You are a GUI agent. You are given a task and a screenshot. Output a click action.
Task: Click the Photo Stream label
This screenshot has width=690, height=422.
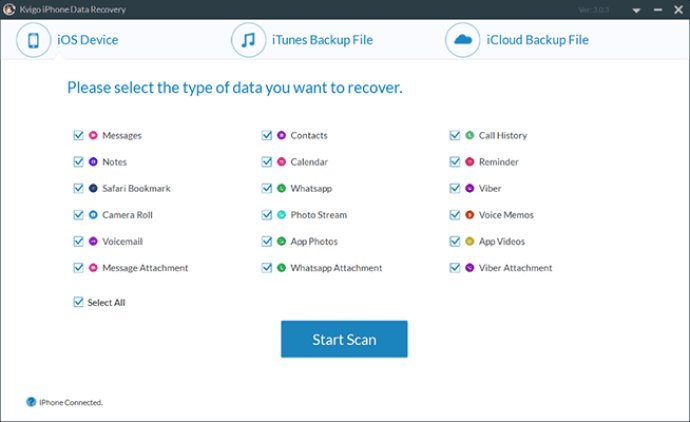coord(319,215)
